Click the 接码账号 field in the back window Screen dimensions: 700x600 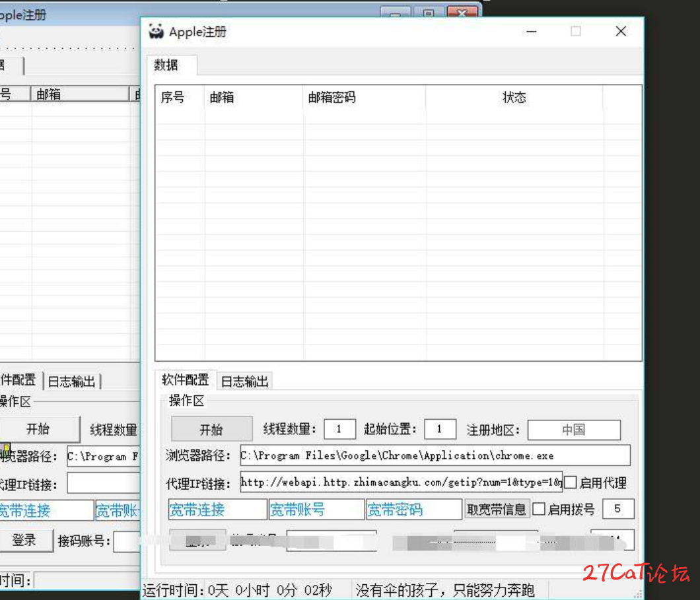click(127, 541)
